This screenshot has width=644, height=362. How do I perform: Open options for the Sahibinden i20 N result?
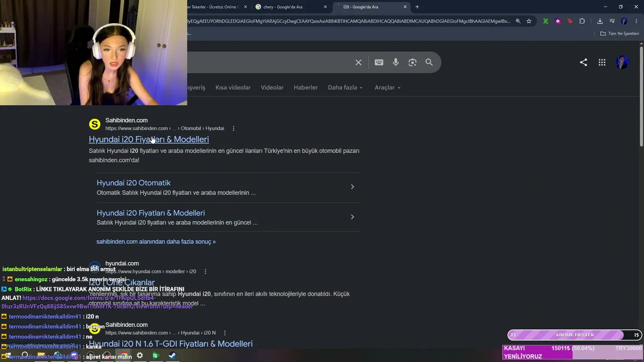point(225,333)
